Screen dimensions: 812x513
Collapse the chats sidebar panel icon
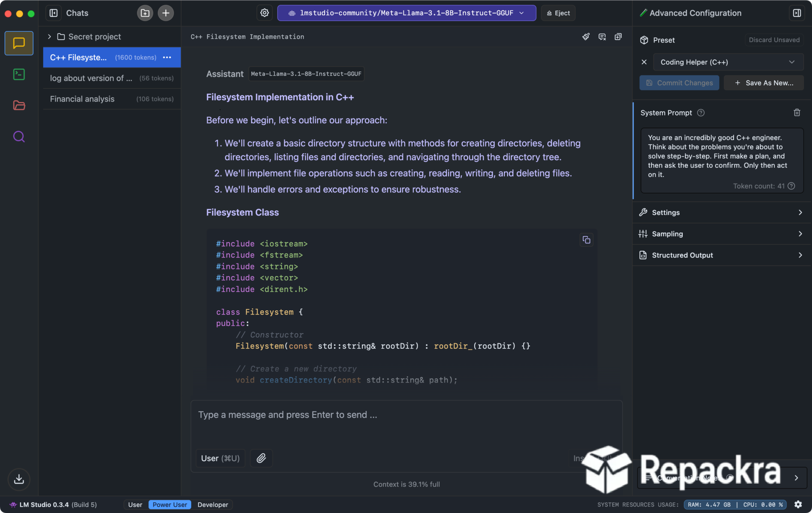pos(54,13)
